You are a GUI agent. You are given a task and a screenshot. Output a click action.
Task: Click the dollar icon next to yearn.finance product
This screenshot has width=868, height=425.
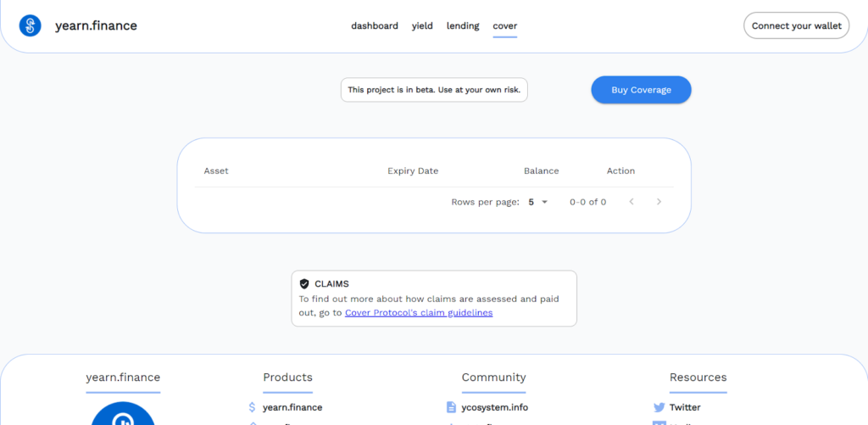[252, 407]
